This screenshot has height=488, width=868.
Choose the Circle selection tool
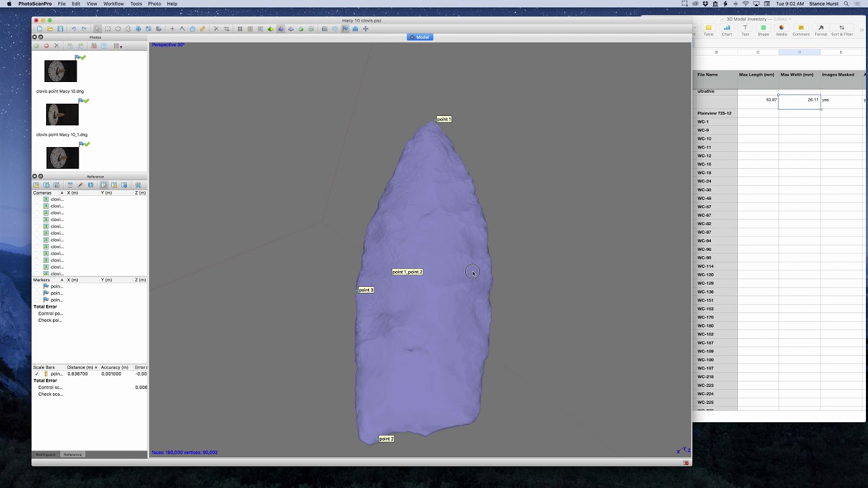[118, 28]
